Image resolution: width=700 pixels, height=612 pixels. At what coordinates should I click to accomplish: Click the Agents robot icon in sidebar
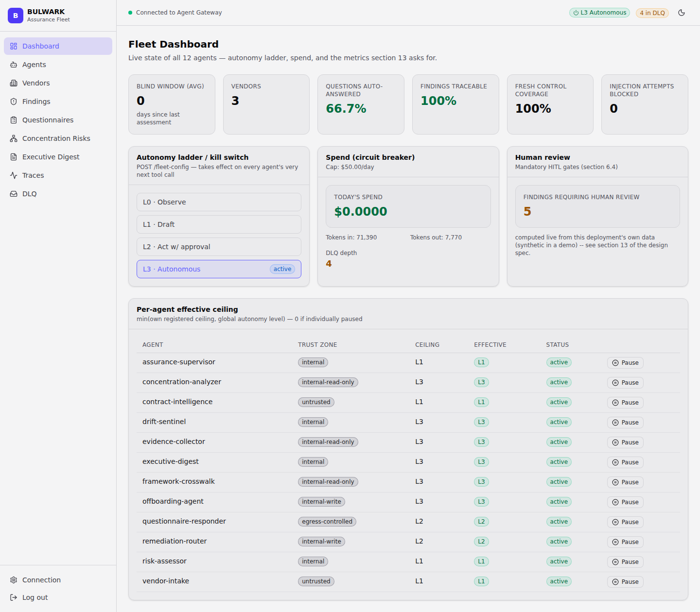click(x=14, y=65)
